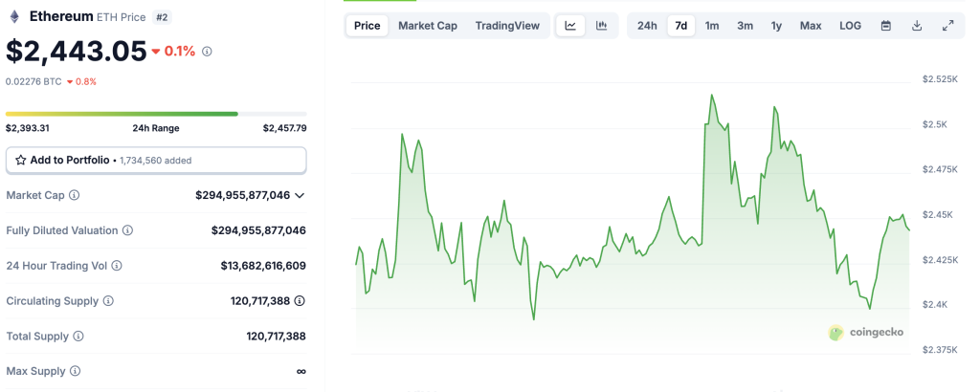Click the Max Supply infinity symbol
The height and width of the screenshot is (392, 980).
(301, 371)
